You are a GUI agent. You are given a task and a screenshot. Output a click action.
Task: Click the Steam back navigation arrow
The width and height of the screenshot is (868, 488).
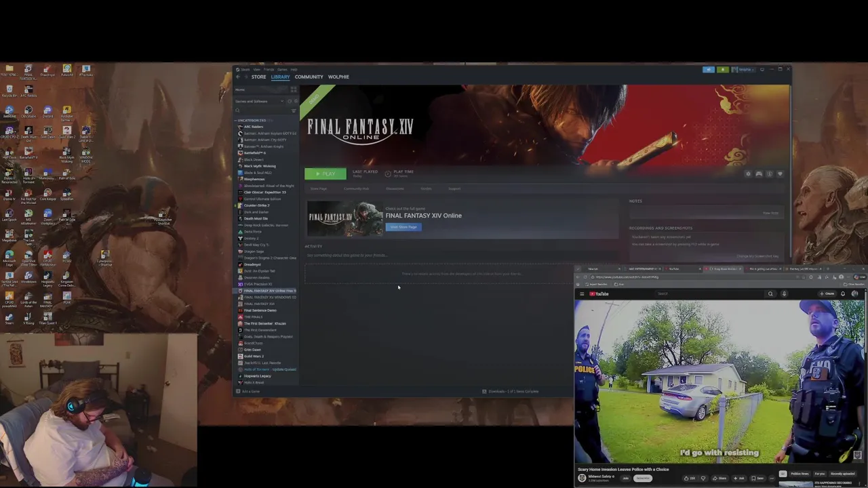click(238, 77)
